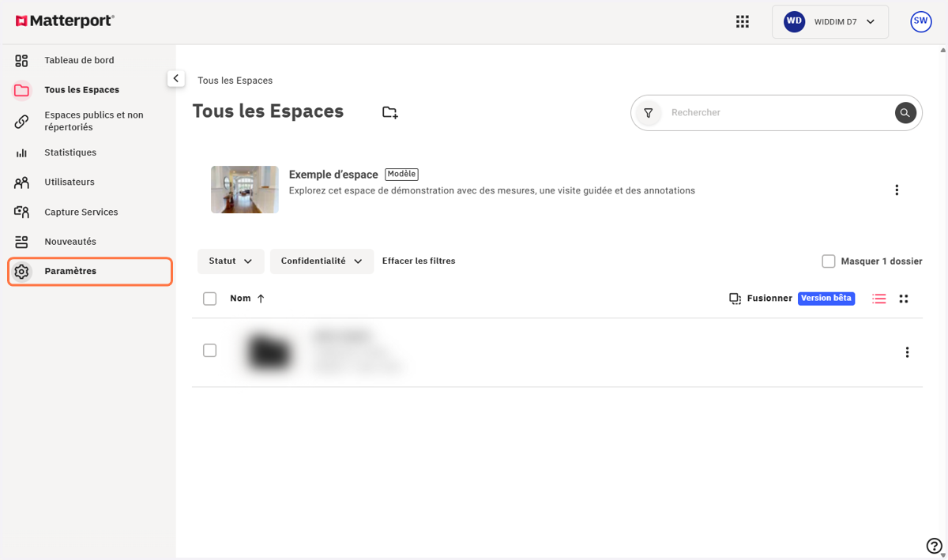The image size is (948, 560).
Task: Open the search filter funnel icon
Action: click(649, 113)
